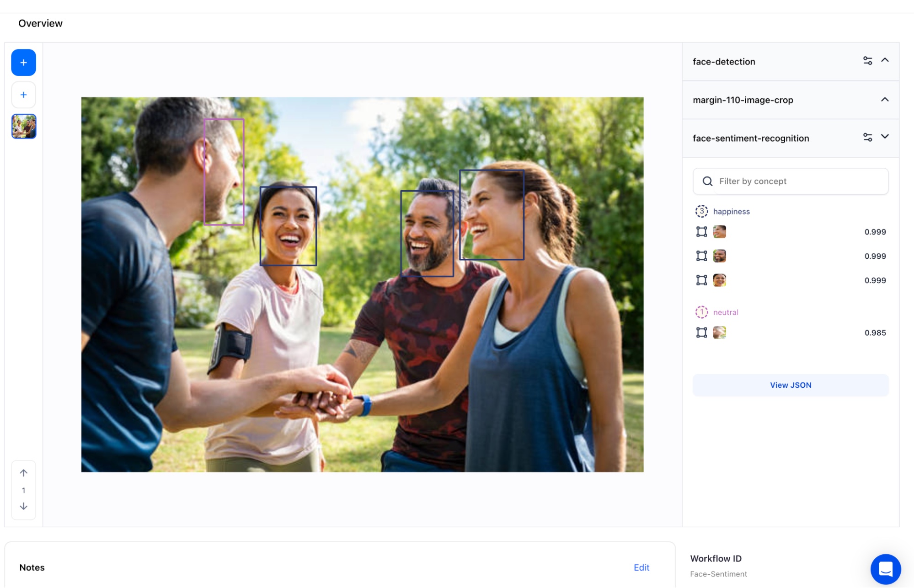Click the up arrow navigation icon
Viewport: 914px width, 588px height.
(x=23, y=473)
